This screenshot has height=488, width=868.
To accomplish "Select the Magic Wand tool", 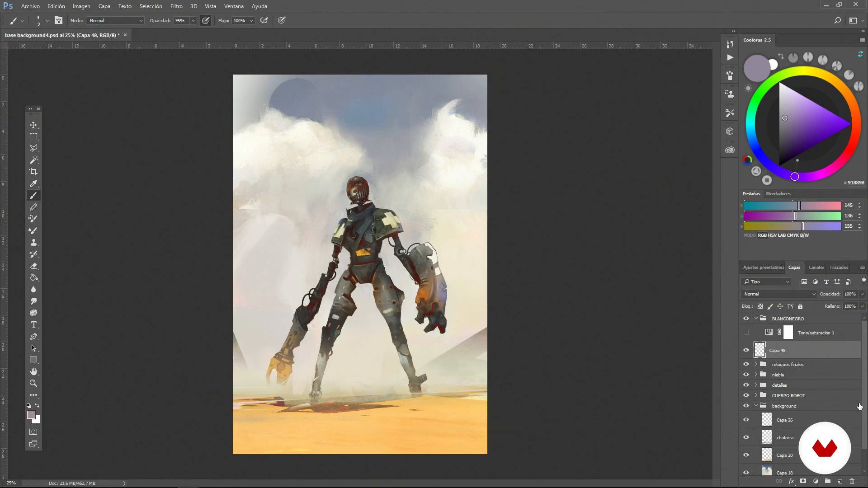I will click(x=33, y=160).
